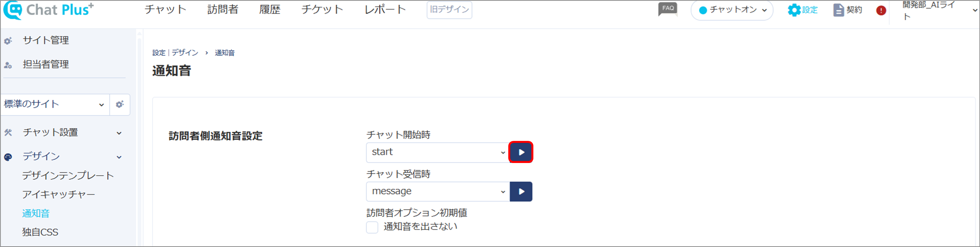The height and width of the screenshot is (247, 980).
Task: Open the start sound dropdown
Action: 438,152
